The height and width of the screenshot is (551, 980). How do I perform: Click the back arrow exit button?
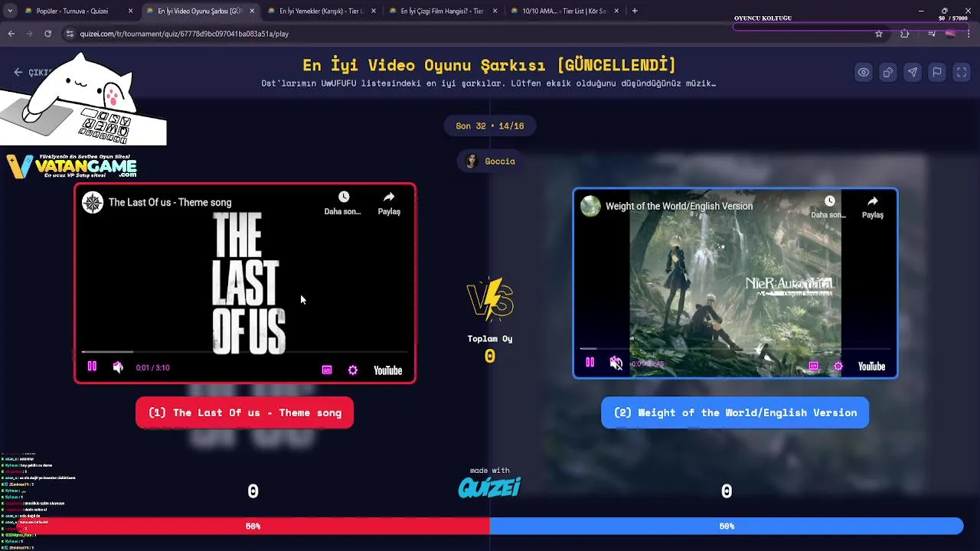pyautogui.click(x=18, y=72)
